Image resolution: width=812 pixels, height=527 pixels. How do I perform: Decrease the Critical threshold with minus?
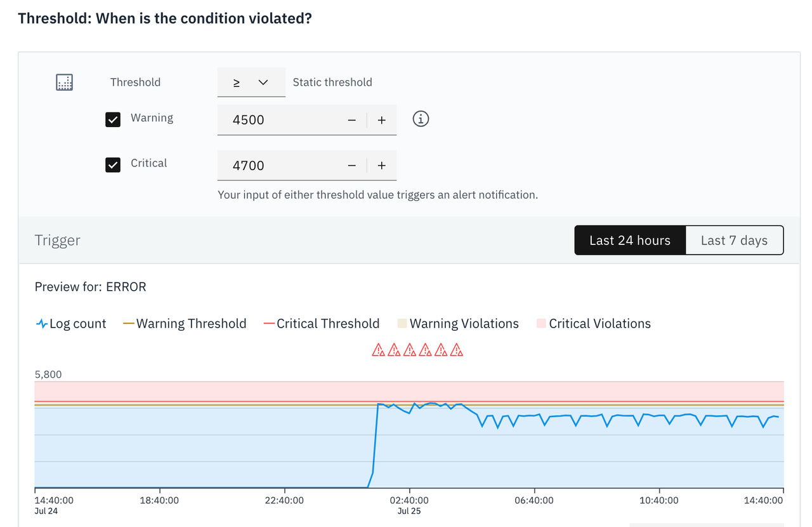tap(352, 165)
